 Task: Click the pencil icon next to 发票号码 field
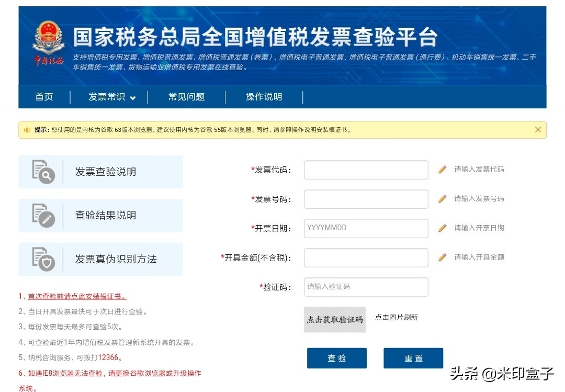coord(442,198)
